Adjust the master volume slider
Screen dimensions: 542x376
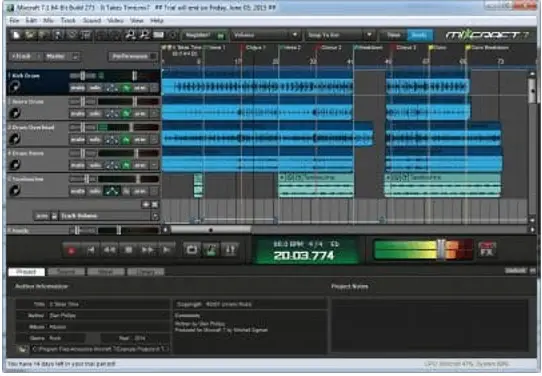(x=441, y=250)
